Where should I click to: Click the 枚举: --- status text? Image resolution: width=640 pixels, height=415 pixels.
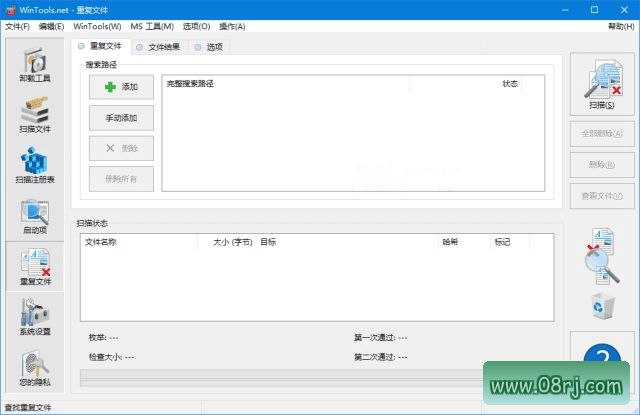coord(104,337)
